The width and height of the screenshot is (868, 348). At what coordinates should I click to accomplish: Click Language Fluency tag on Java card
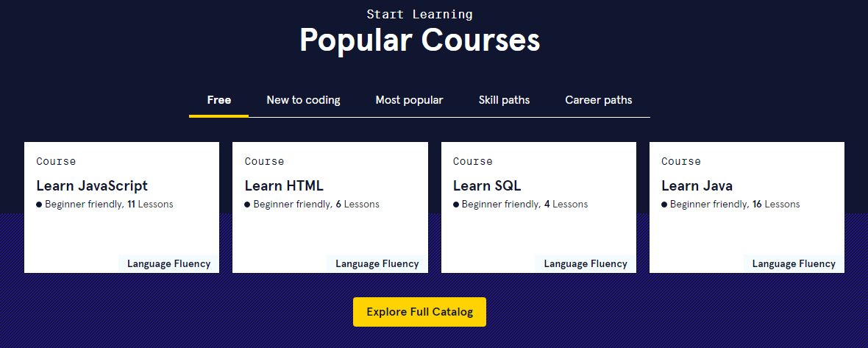tap(794, 263)
